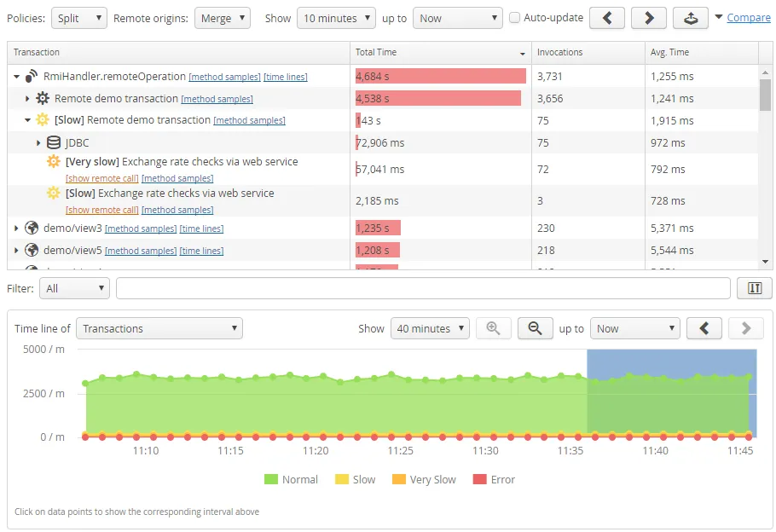Image resolution: width=776 pixels, height=532 pixels.
Task: Zoom out on the timeline chart
Action: click(x=534, y=327)
